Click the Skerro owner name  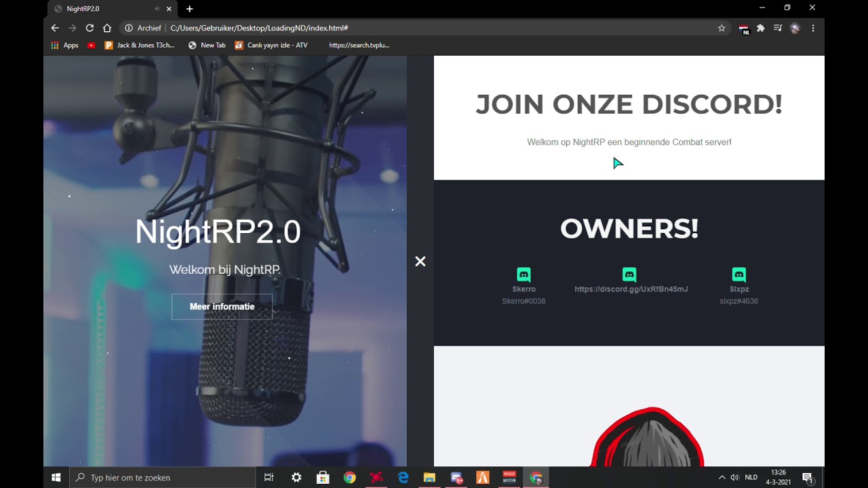[524, 289]
